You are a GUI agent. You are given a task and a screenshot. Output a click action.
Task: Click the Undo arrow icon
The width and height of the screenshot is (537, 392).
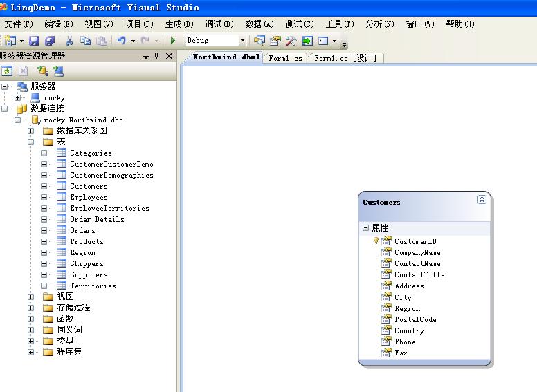122,41
